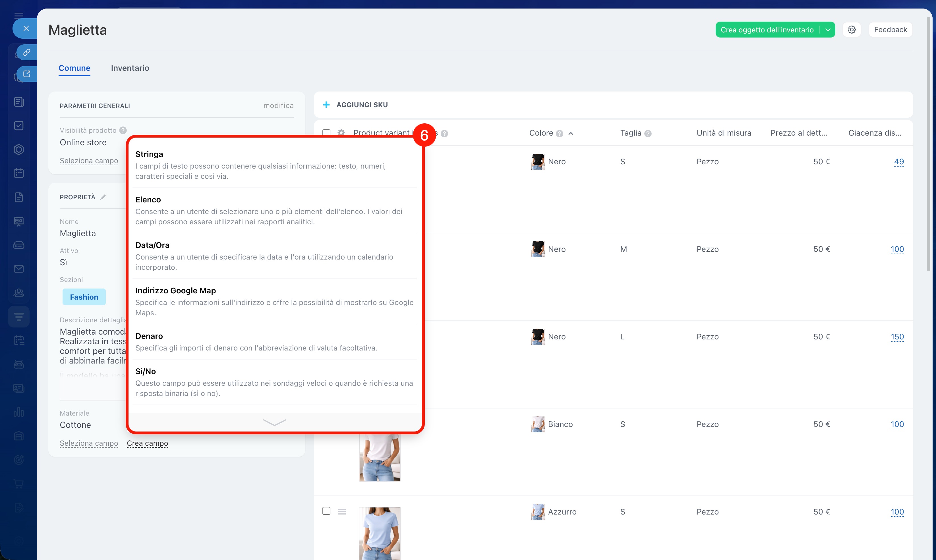Click the blue close X button
The image size is (936, 560).
tap(26, 28)
